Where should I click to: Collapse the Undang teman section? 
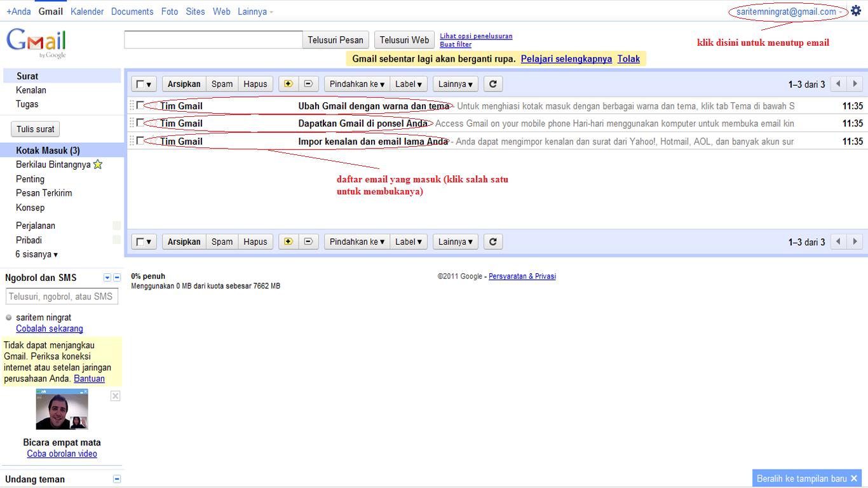point(117,479)
